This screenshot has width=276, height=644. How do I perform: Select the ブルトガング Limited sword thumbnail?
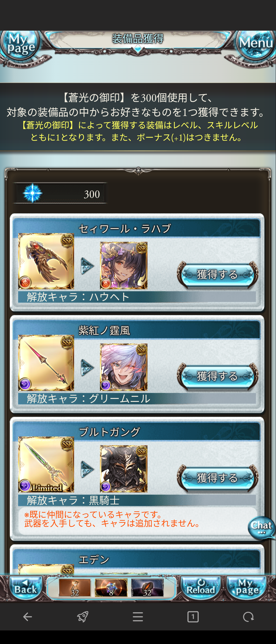click(46, 465)
